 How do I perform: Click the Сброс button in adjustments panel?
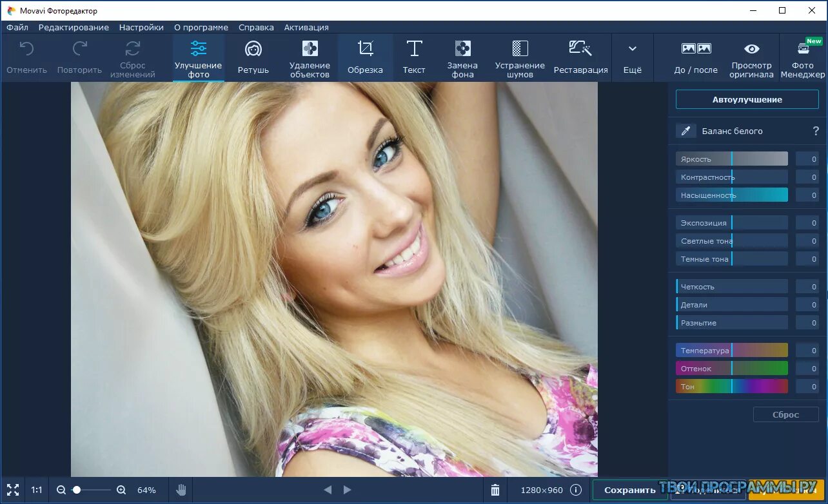(x=786, y=414)
